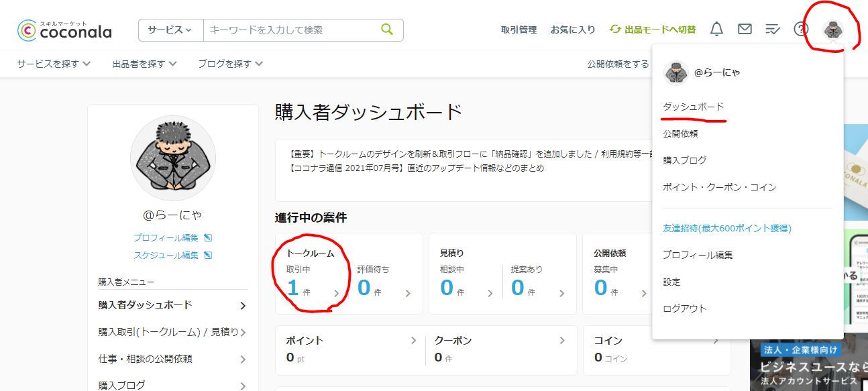The height and width of the screenshot is (391, 868).
Task: Open the サービス search category dropdown
Action: 170,30
